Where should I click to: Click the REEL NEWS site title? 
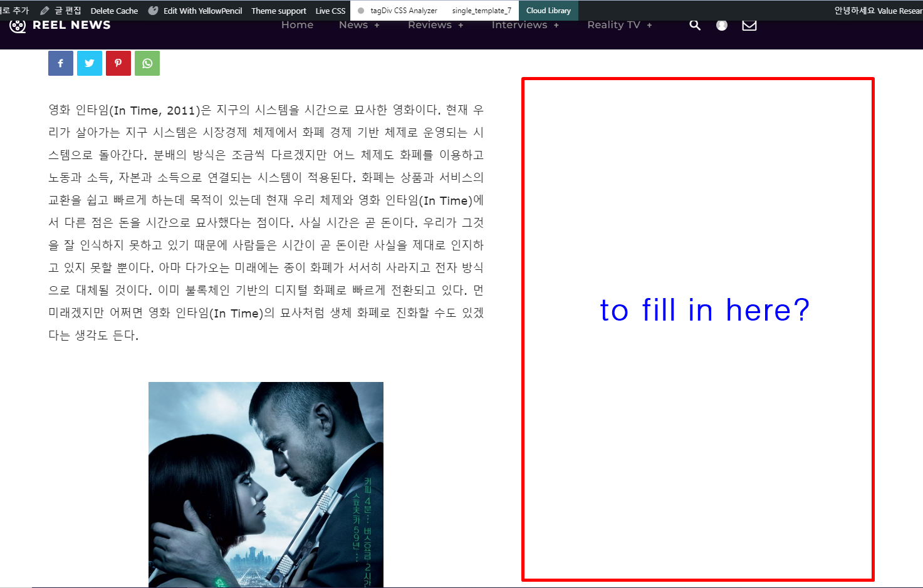pyautogui.click(x=71, y=25)
